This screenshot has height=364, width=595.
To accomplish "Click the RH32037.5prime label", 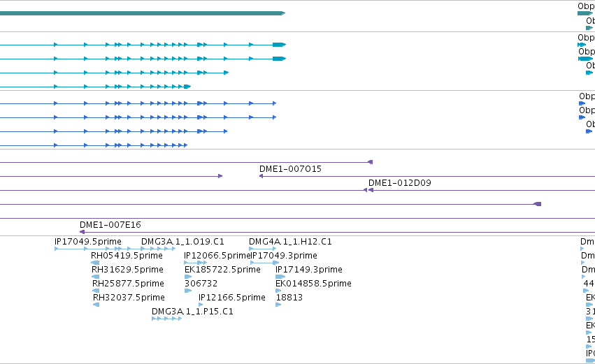I will [129, 298].
